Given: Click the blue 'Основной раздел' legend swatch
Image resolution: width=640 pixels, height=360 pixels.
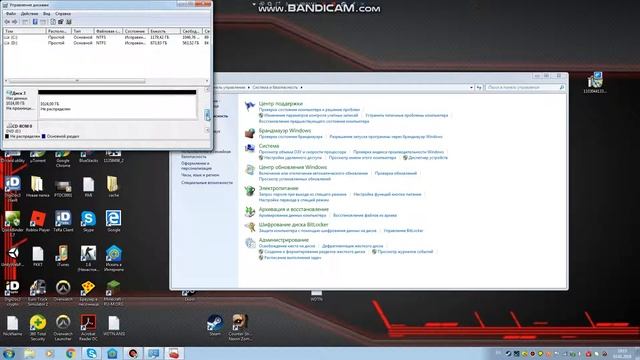Looking at the screenshot, I should click(43, 136).
